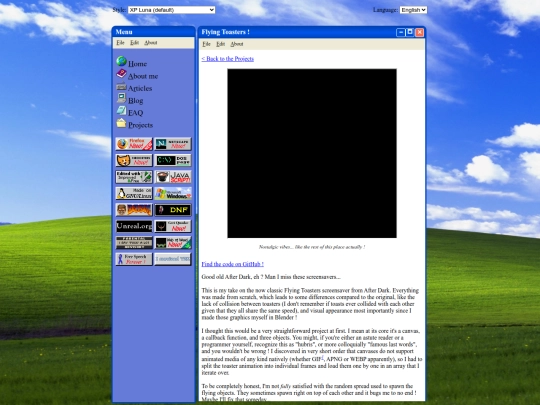
Task: Open the Blog link
Action: [x=135, y=101]
